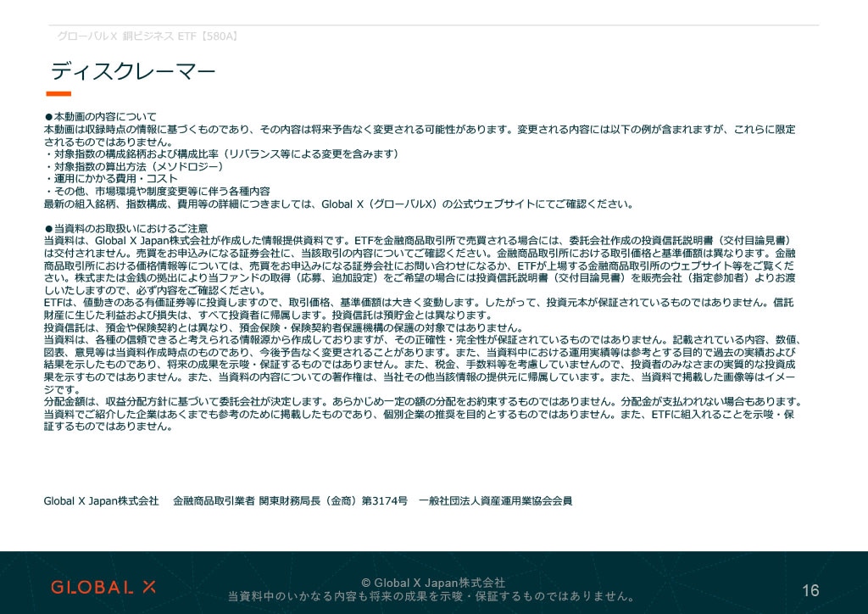Click footer disclaimer 当資料中のいかなる内容も将来の成果を示唆
The height and width of the screenshot is (614, 868).
(x=431, y=596)
